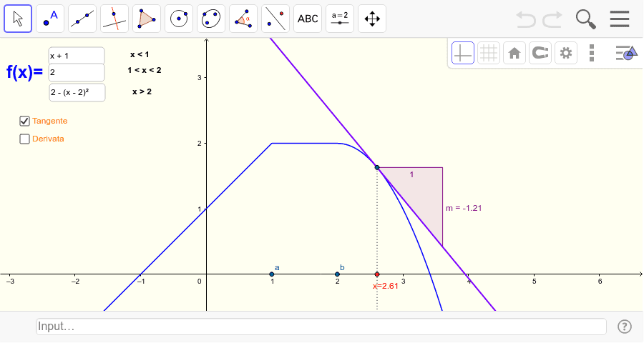This screenshot has width=644, height=343.
Task: Click the 'f(x)=' blue label
Action: click(24, 73)
